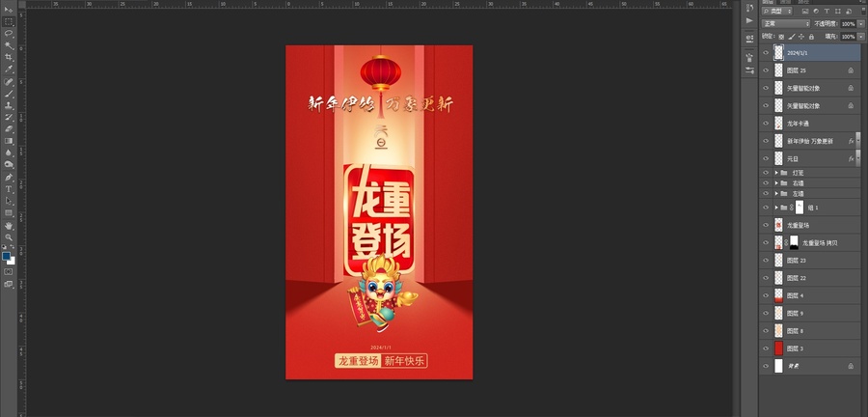868x417 pixels.
Task: Filter layers by shape layer icon
Action: [837, 11]
